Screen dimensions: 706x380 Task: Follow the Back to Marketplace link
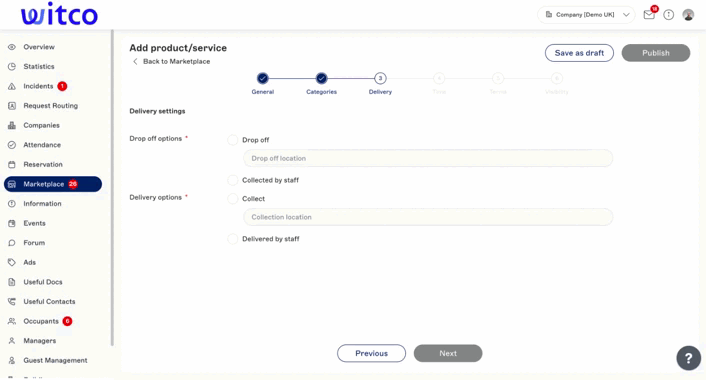172,61
